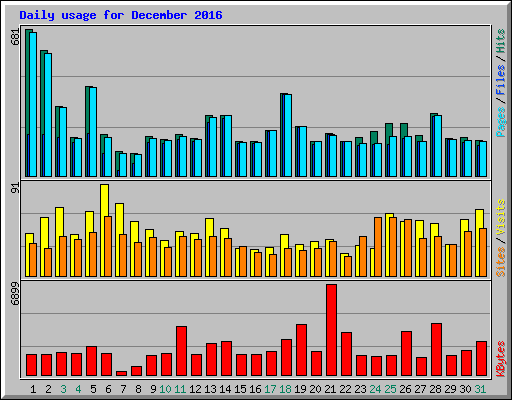512x400 pixels.
Task: Select the red KBytes bar for day 19
Action: [x=301, y=350]
